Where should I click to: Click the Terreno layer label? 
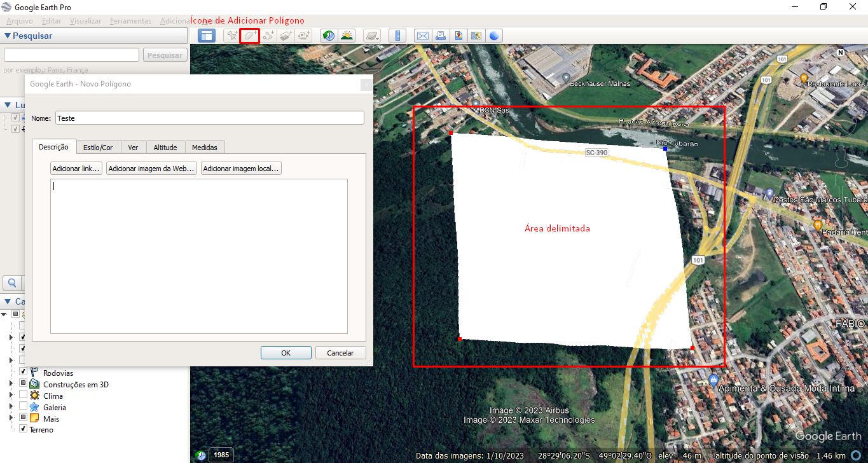(41, 430)
